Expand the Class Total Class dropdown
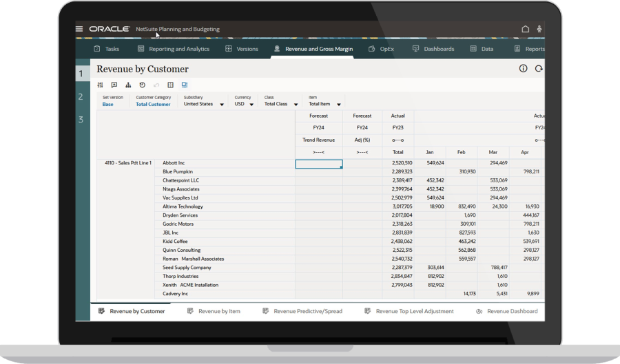This screenshot has height=364, width=620. (296, 105)
